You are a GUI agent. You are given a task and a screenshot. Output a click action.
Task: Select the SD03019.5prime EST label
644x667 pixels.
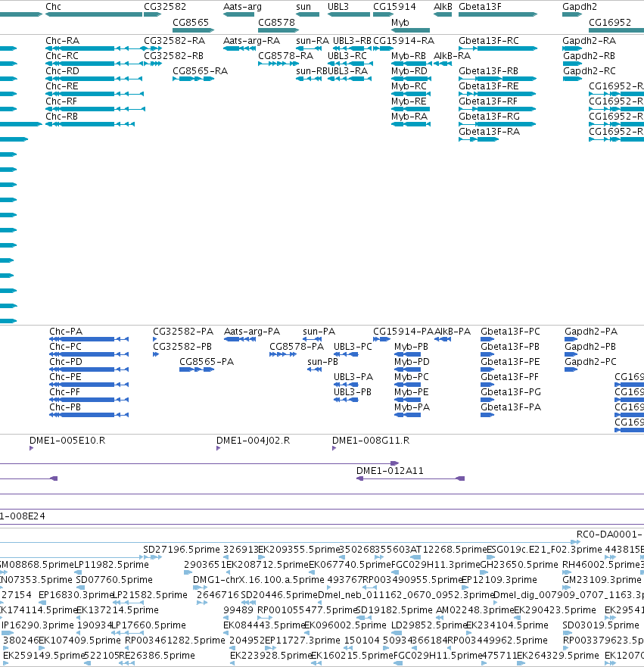[601, 625]
